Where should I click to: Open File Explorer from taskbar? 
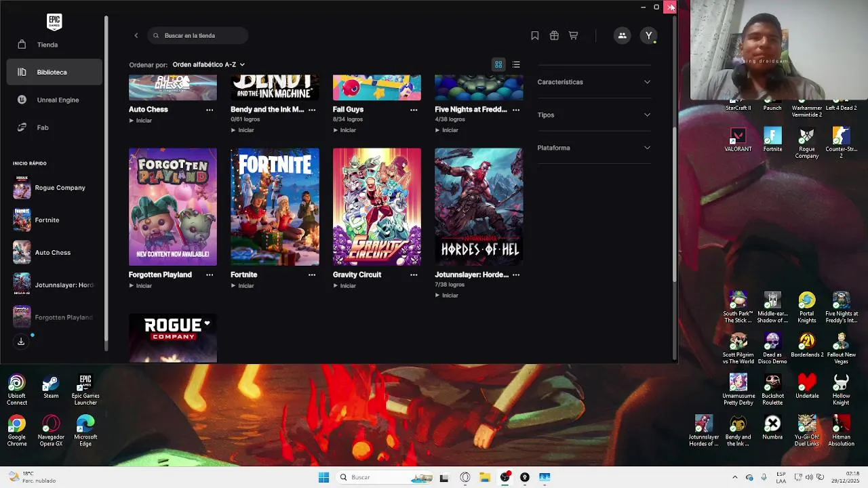click(x=485, y=477)
